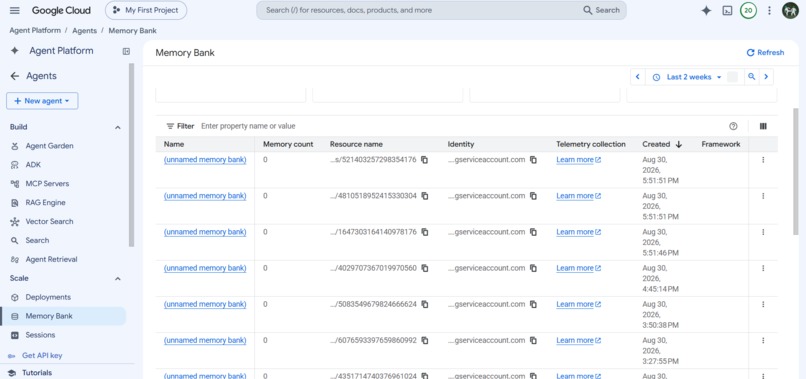
Task: Click the top bar Search button
Action: (x=601, y=10)
